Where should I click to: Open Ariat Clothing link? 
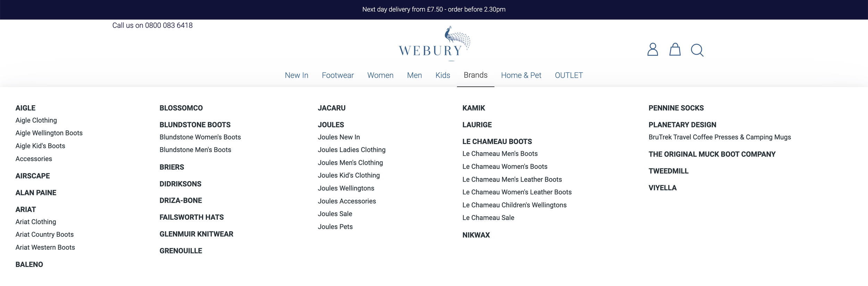click(36, 222)
